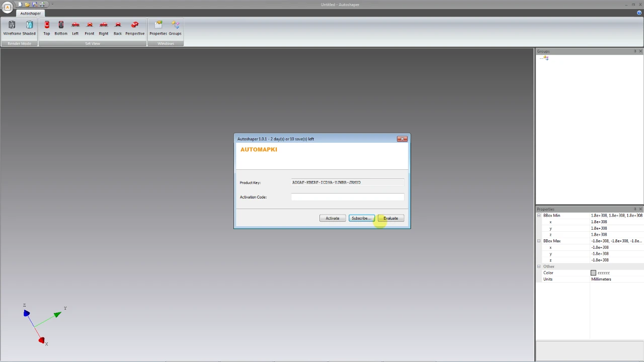This screenshot has width=644, height=362.
Task: Click the BBox Max combined value
Action: 617,241
